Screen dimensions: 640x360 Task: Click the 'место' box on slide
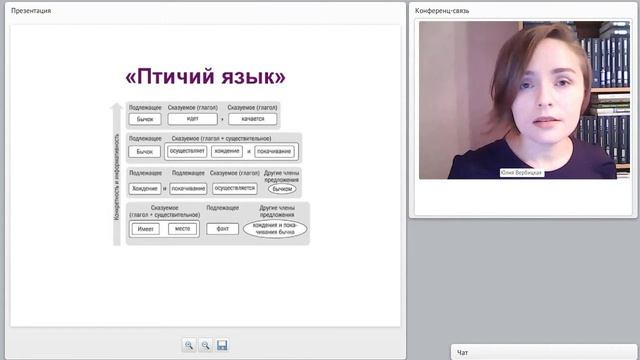click(x=182, y=229)
